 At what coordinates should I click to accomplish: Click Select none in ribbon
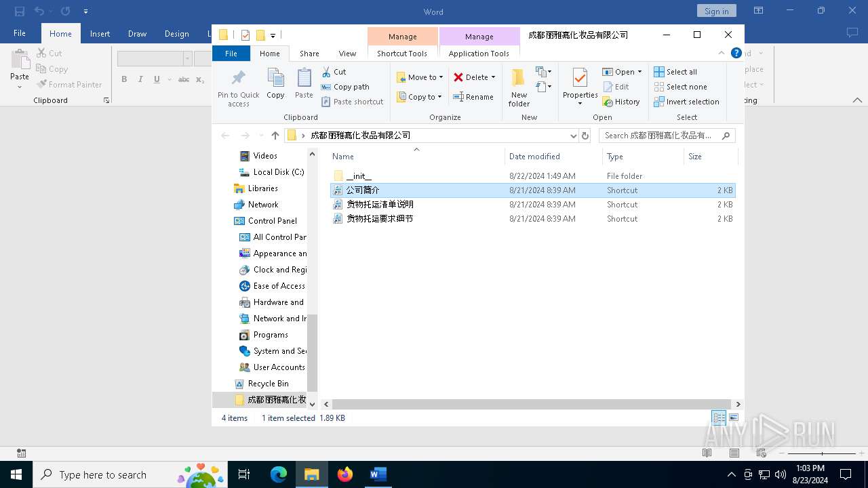(x=680, y=87)
